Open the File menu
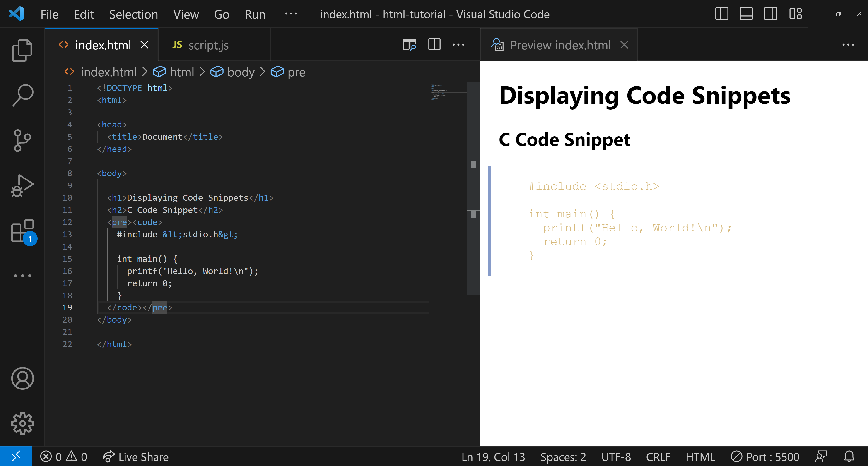The height and width of the screenshot is (466, 868). (x=49, y=14)
